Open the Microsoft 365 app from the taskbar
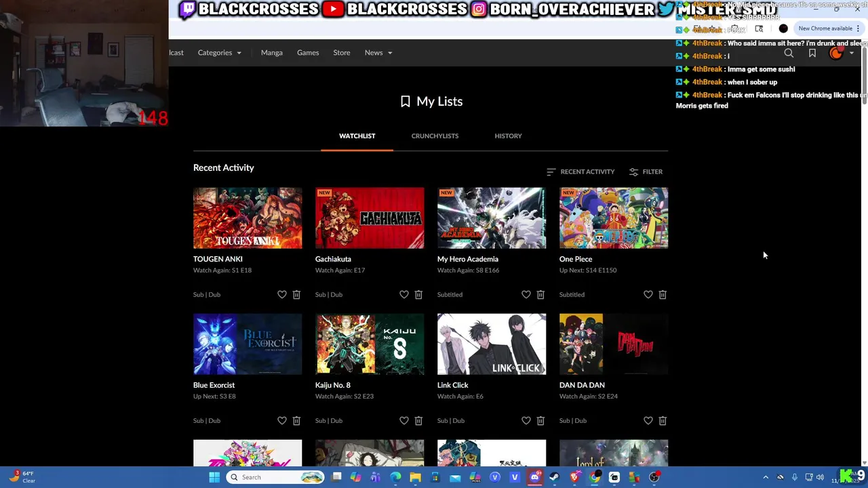 coord(475,477)
